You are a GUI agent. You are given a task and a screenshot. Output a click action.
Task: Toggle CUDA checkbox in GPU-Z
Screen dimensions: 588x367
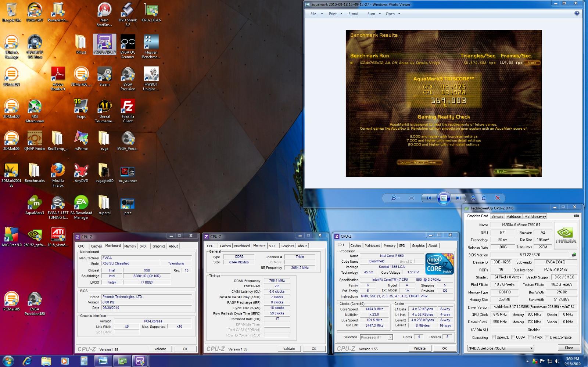point(513,337)
